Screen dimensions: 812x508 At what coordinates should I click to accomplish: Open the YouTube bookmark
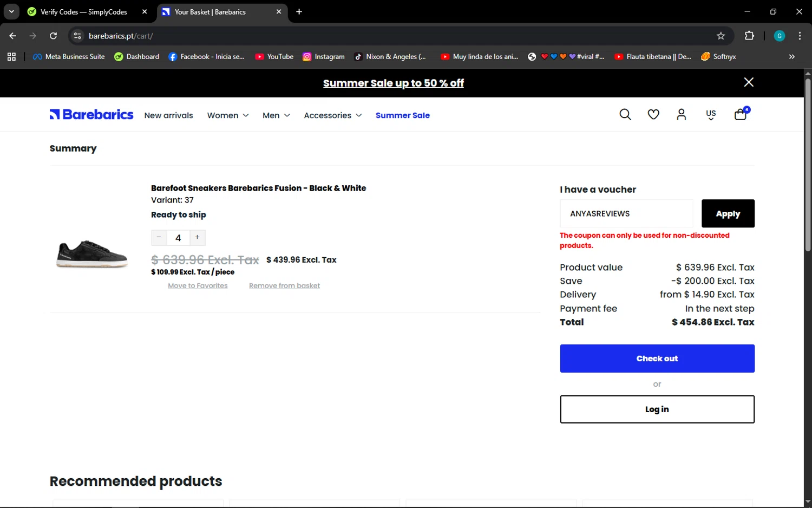coord(274,56)
